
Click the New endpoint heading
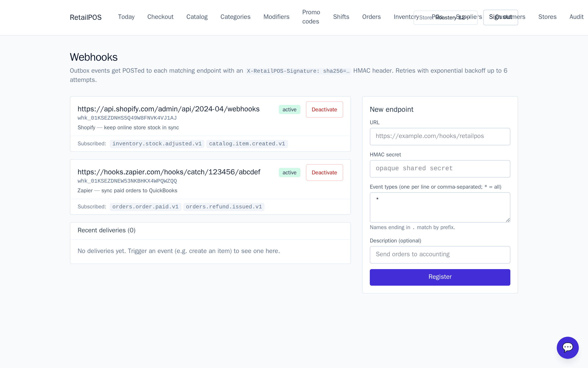[391, 109]
